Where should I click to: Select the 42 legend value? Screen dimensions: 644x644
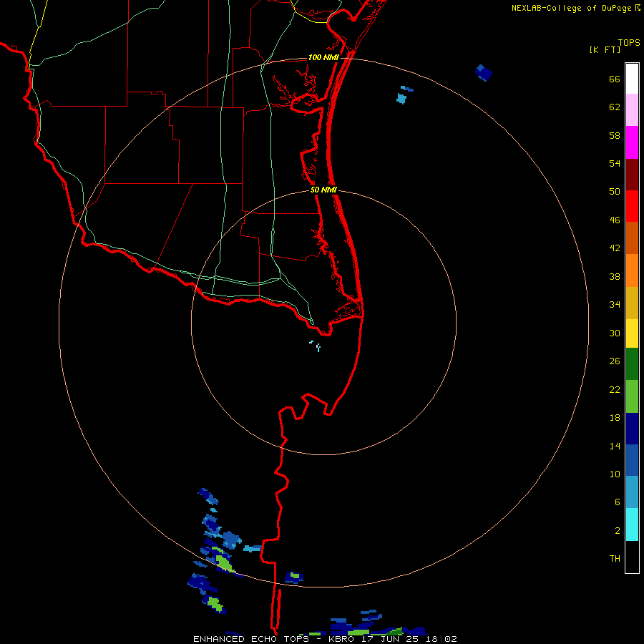pos(615,248)
